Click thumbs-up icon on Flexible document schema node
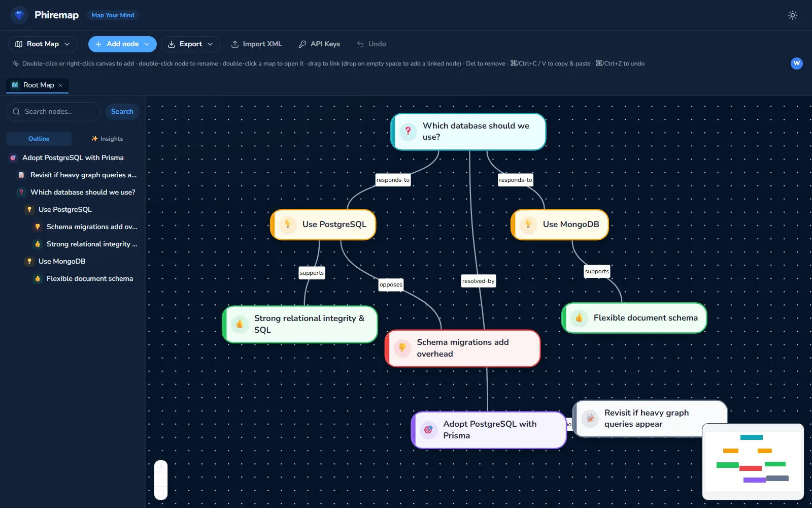This screenshot has height=508, width=812. click(x=579, y=318)
